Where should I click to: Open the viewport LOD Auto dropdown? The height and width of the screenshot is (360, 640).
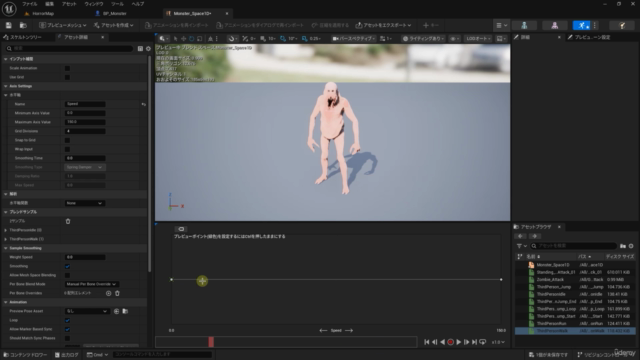(478, 38)
